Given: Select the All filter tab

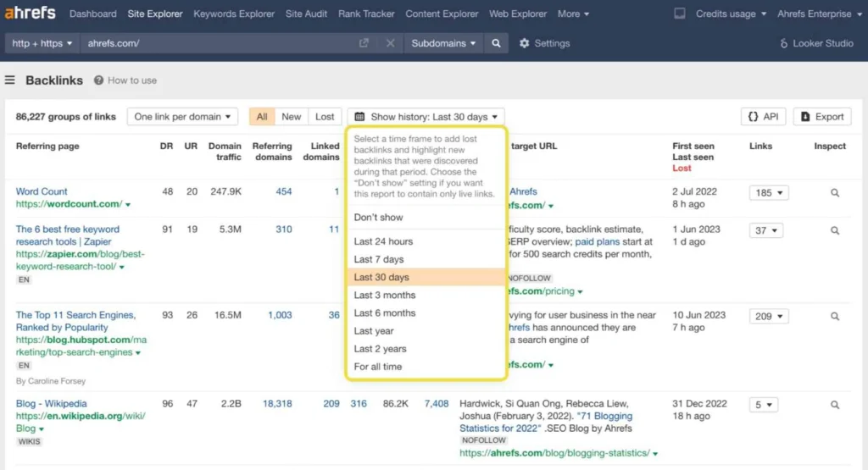Looking at the screenshot, I should (x=262, y=117).
